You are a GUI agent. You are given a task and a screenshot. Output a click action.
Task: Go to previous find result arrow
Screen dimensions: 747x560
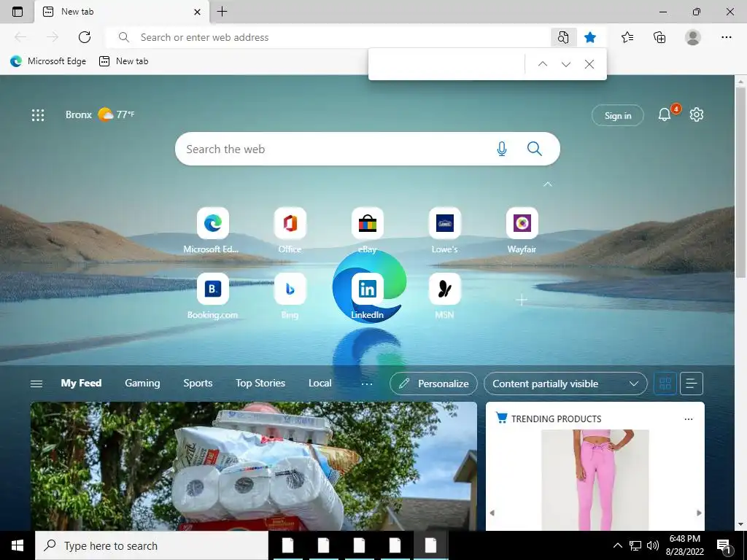(x=543, y=64)
